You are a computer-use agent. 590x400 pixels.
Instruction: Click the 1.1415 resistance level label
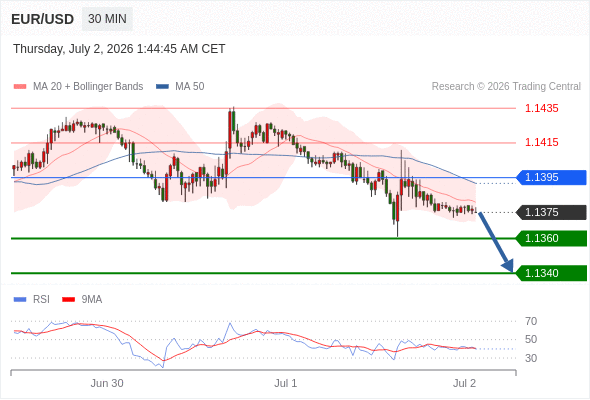point(542,142)
